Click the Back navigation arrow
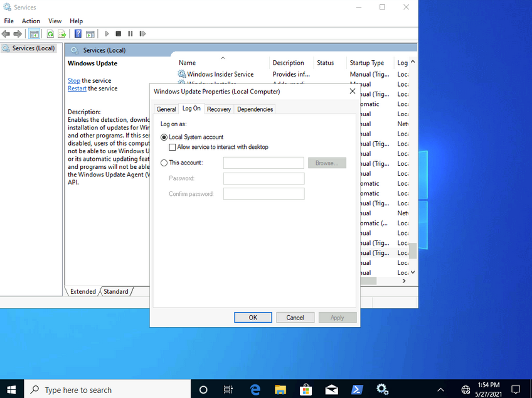Image resolution: width=532 pixels, height=398 pixels. [6, 33]
